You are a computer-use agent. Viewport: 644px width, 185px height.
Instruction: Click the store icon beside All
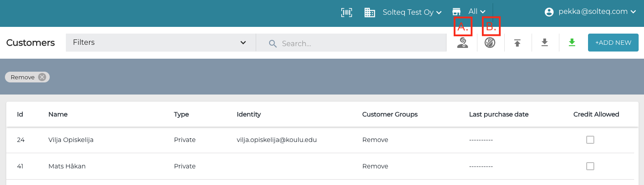point(456,12)
